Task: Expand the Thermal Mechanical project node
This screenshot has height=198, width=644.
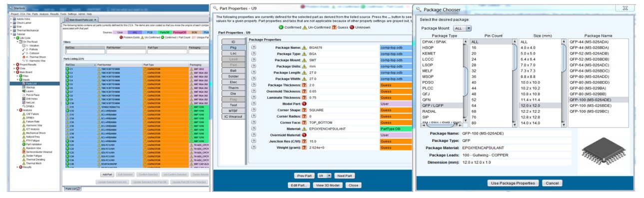Action: click(x=11, y=30)
